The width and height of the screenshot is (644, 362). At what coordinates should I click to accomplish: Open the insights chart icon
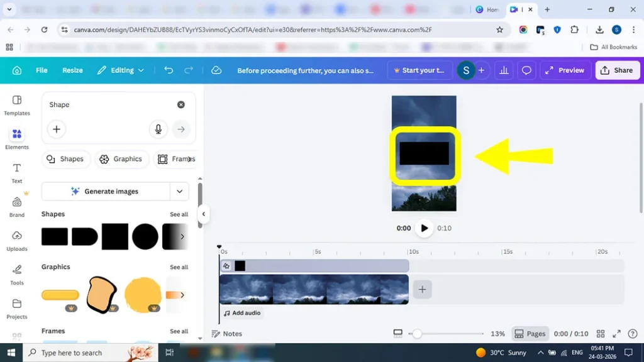[503, 70]
